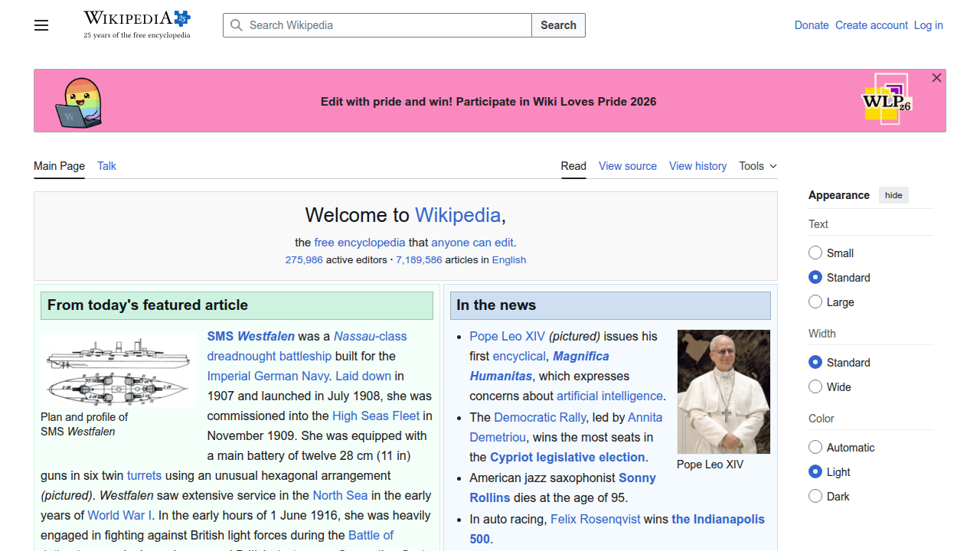Close the Wiki Loves Pride banner
This screenshot has width=980, height=551.
pos(936,78)
